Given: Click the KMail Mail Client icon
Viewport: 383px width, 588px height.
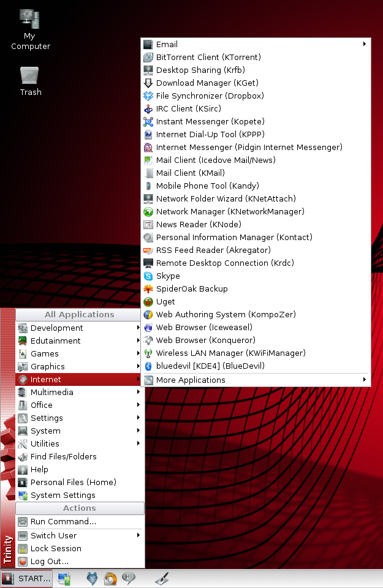Looking at the screenshot, I should coord(148,173).
